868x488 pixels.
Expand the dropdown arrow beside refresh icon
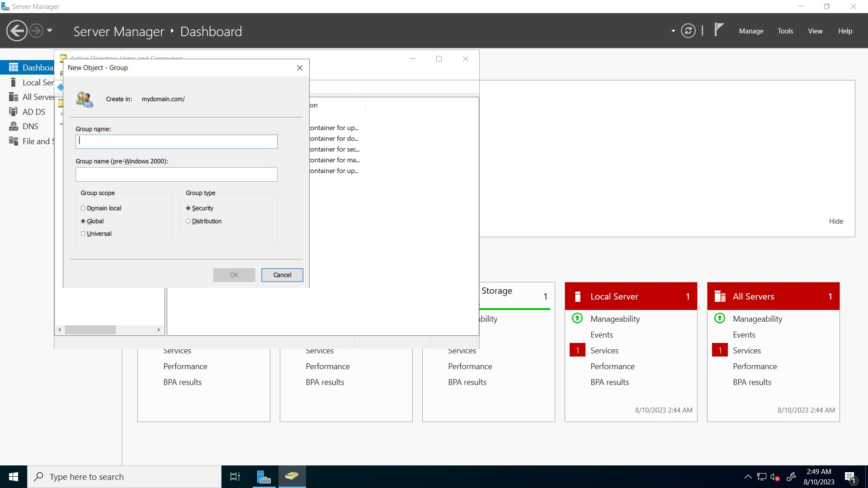[x=673, y=31]
